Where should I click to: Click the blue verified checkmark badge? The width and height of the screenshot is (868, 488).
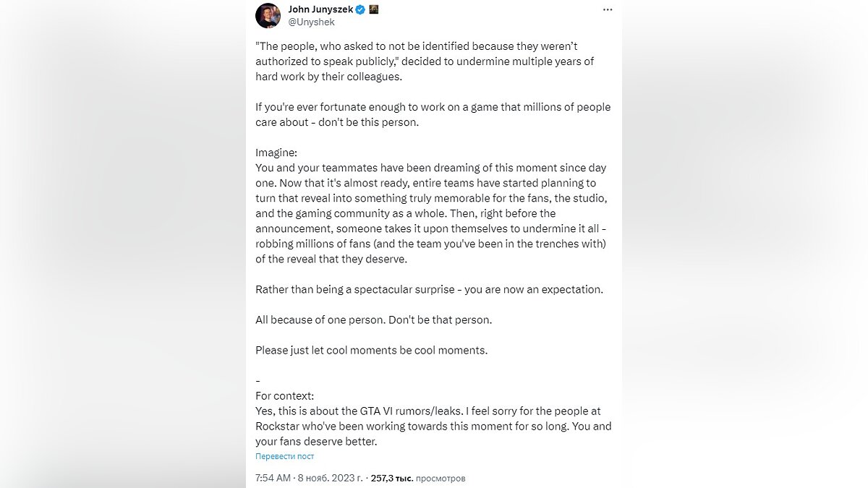coord(359,9)
